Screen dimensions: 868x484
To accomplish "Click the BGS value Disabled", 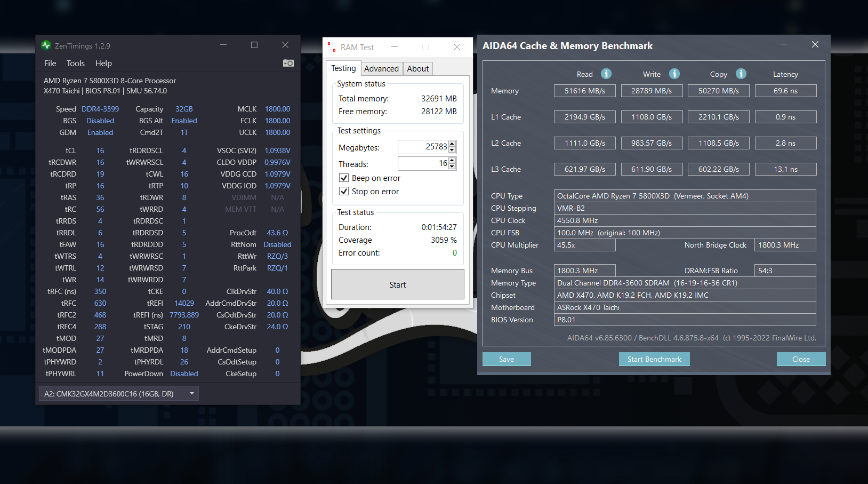I will tap(100, 121).
